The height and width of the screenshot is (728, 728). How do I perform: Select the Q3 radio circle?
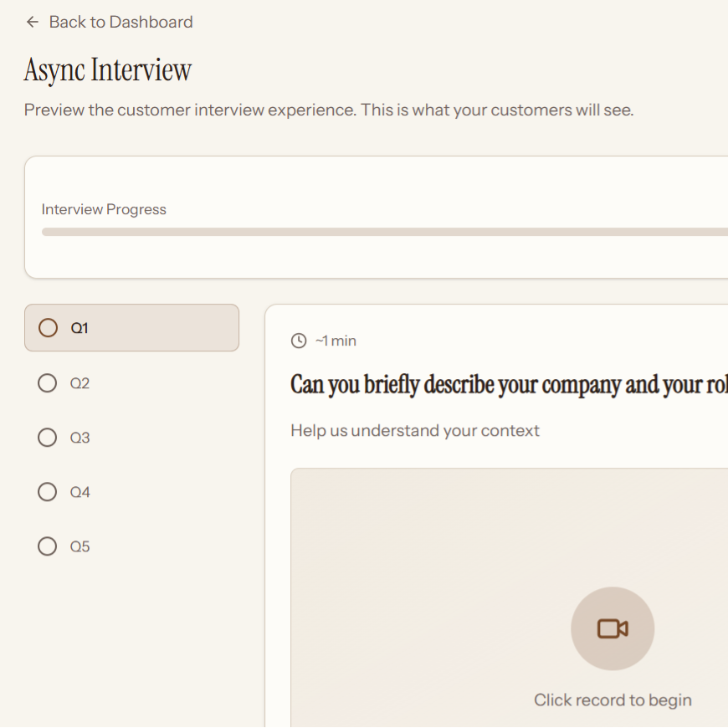point(48,438)
